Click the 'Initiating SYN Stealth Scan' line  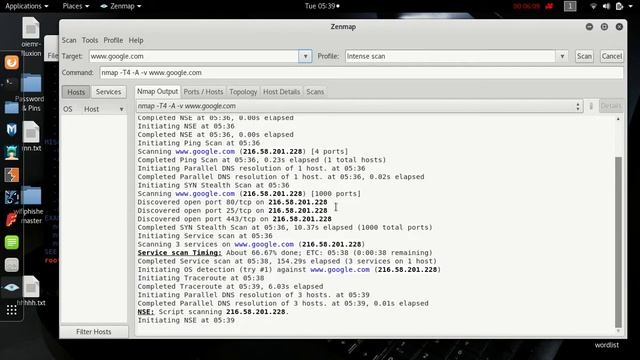(x=213, y=185)
